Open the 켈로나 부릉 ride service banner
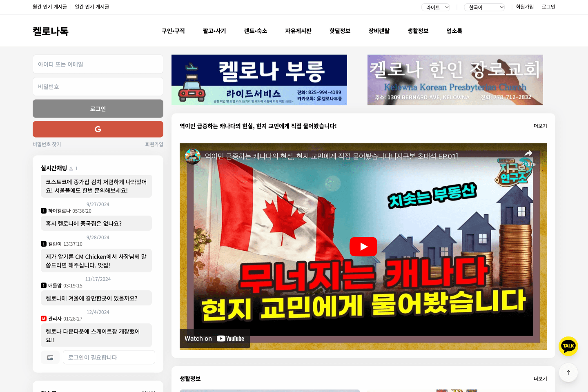The height and width of the screenshot is (392, 588). coord(259,80)
